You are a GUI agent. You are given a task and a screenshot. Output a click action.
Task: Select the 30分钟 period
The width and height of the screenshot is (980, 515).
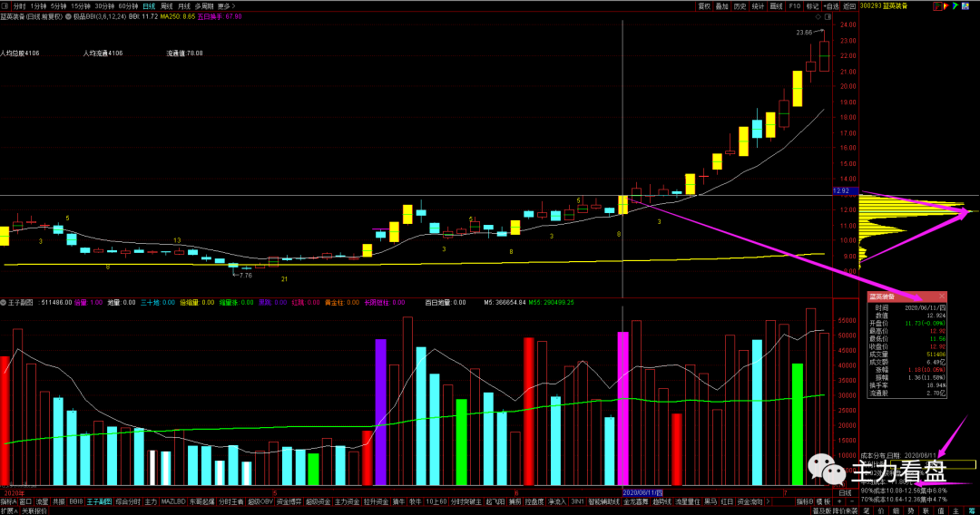point(104,6)
